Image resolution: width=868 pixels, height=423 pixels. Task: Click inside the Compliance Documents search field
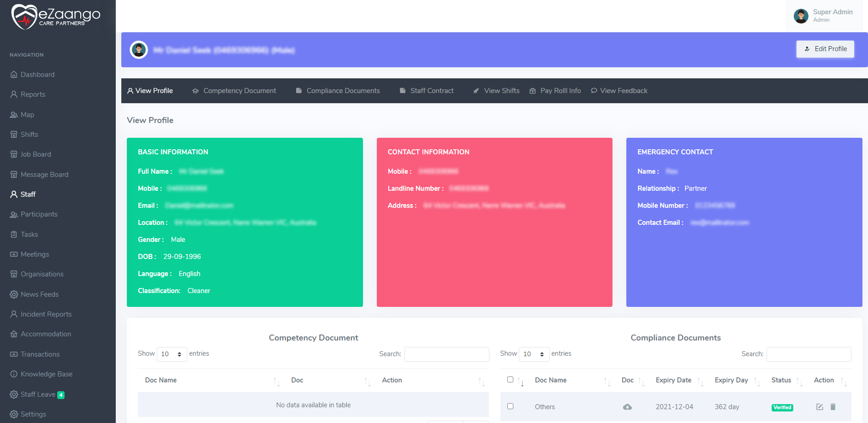click(x=809, y=354)
